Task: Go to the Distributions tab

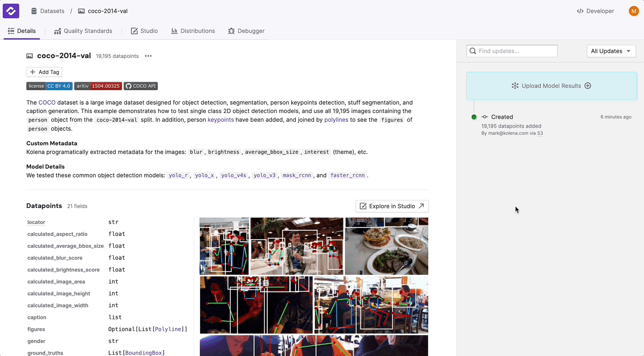Action: [x=193, y=31]
